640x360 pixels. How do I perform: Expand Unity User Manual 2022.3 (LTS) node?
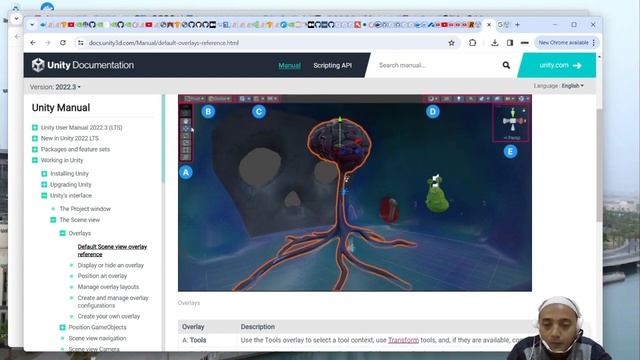(x=35, y=127)
